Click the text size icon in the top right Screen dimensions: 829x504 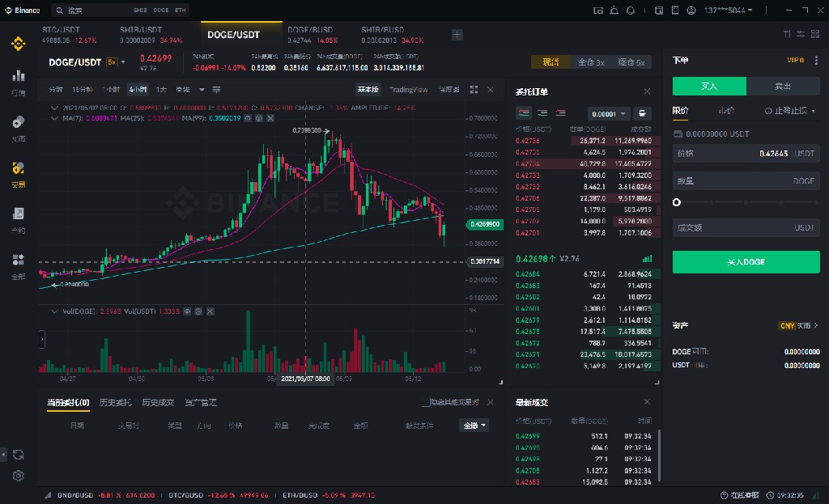[787, 34]
